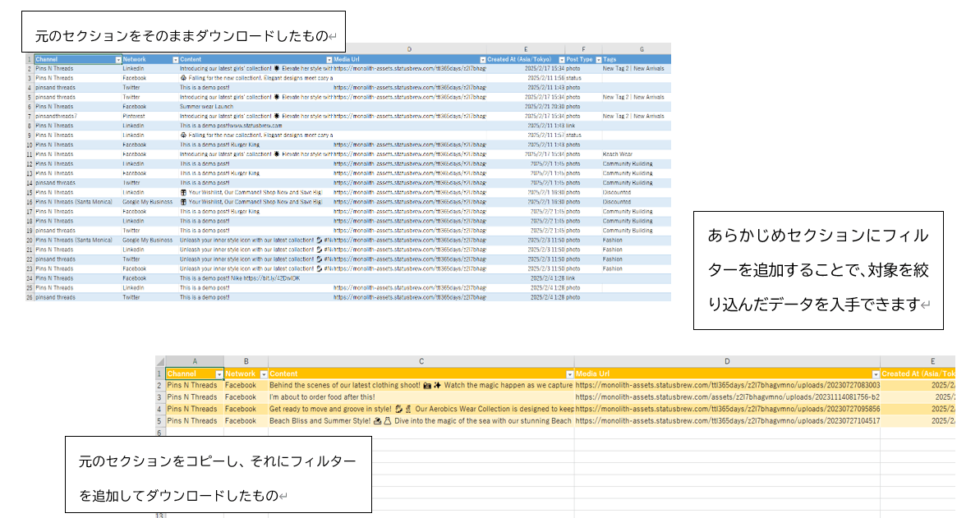Open the Media Url filter dropdown in orange table
The image size is (980, 518).
point(876,374)
